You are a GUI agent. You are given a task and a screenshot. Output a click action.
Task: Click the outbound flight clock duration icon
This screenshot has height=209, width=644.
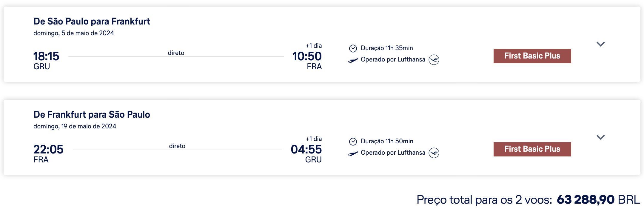pyautogui.click(x=353, y=48)
